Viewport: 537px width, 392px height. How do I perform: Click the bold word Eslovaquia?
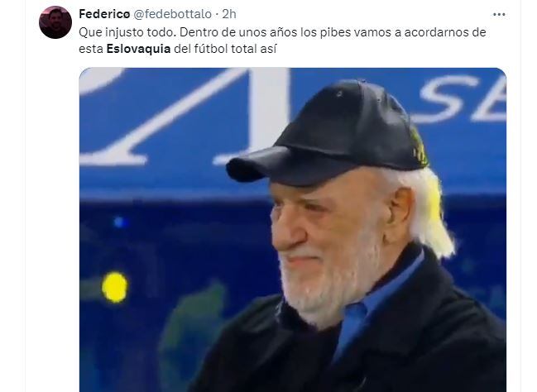[x=138, y=49]
